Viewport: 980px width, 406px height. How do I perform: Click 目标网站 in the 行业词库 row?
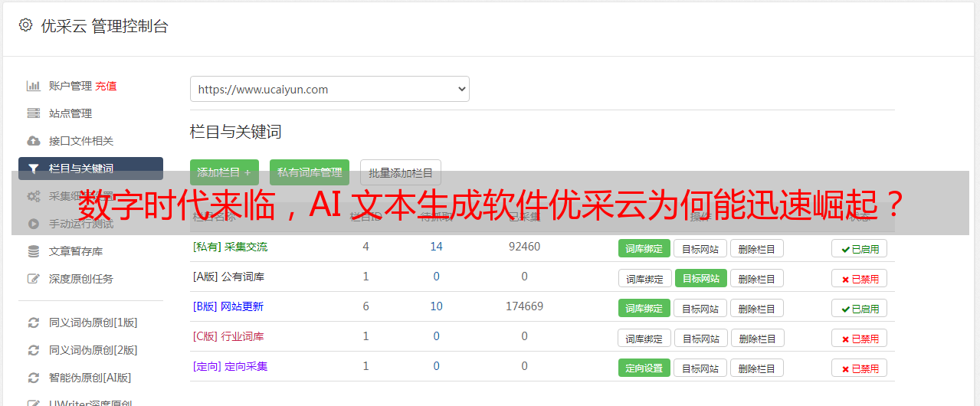coord(701,338)
